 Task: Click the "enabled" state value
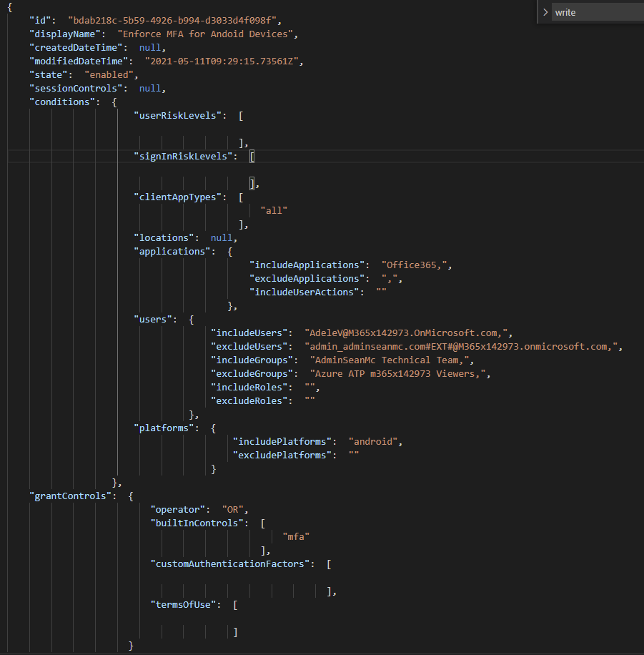tap(111, 74)
